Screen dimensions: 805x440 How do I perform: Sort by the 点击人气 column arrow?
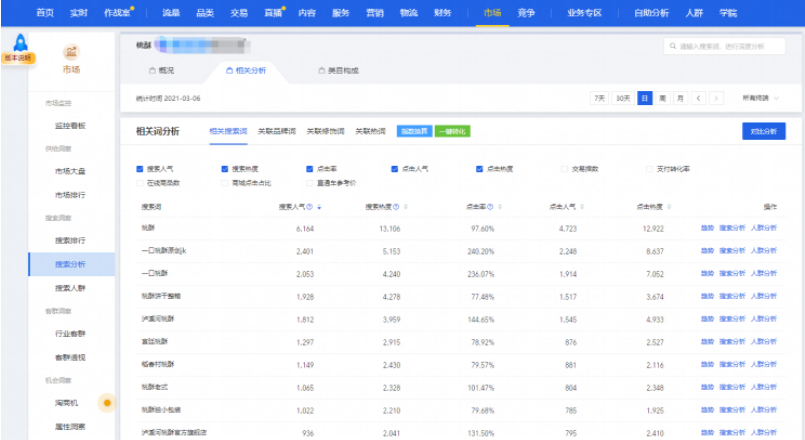point(582,207)
